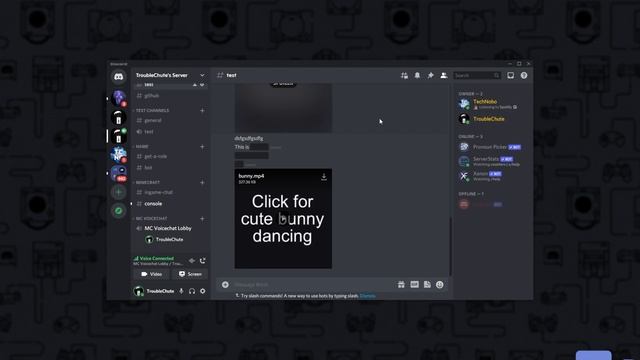Viewport: 640px width, 360px height.
Task: Open the Help question mark icon
Action: pos(524,76)
